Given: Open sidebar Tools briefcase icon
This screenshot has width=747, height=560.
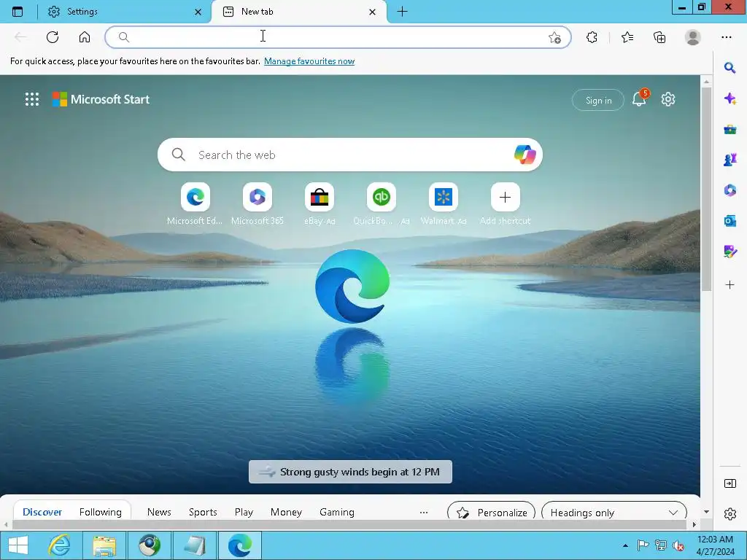Looking at the screenshot, I should coord(729,129).
